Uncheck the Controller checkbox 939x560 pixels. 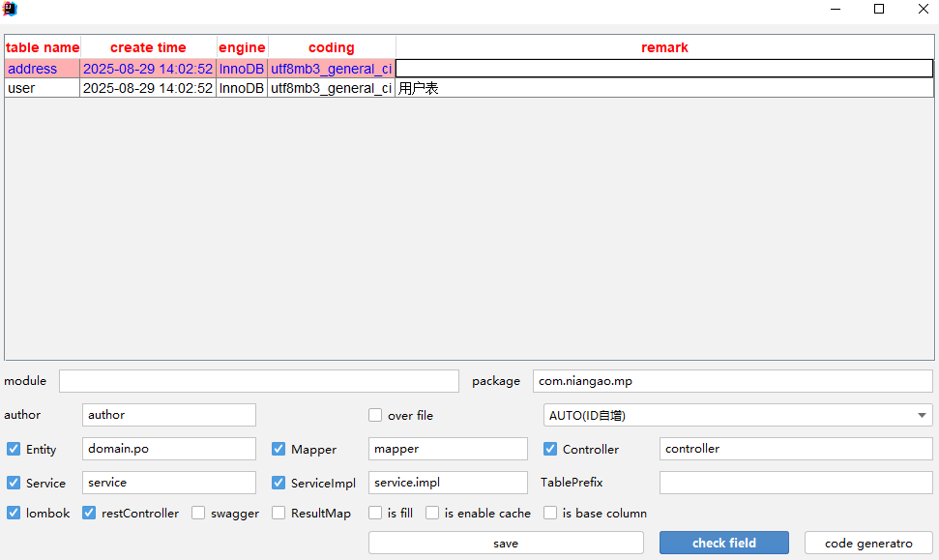click(550, 449)
